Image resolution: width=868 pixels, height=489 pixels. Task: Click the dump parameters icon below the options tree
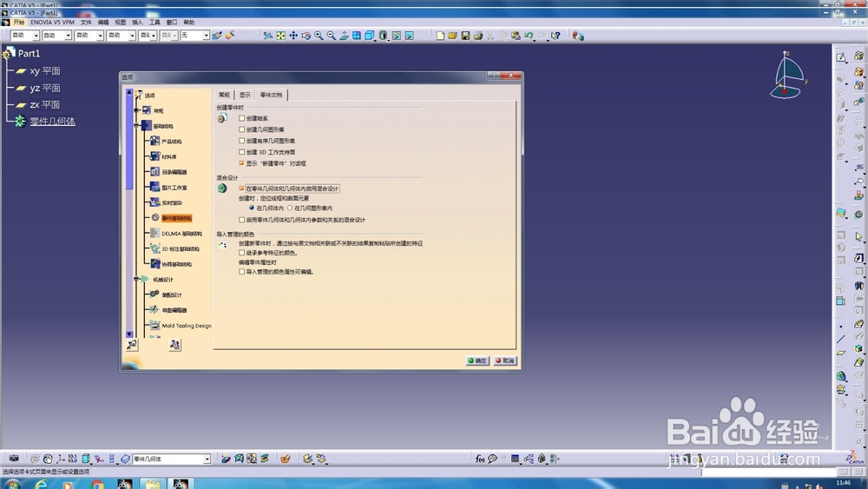coord(174,345)
